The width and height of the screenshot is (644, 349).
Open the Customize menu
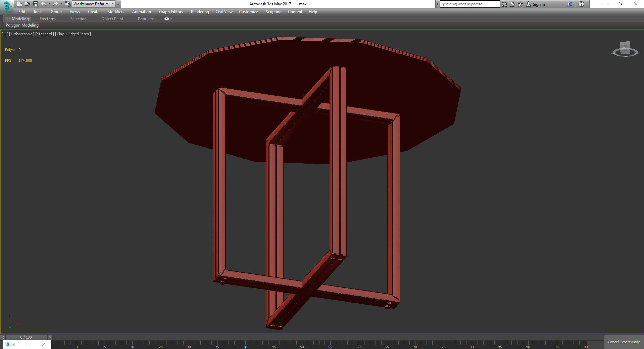click(248, 12)
